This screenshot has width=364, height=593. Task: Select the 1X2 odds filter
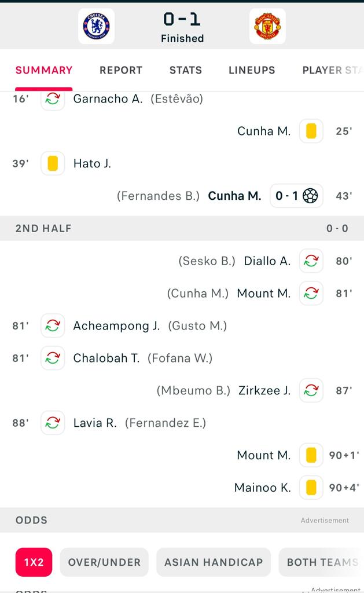(34, 562)
